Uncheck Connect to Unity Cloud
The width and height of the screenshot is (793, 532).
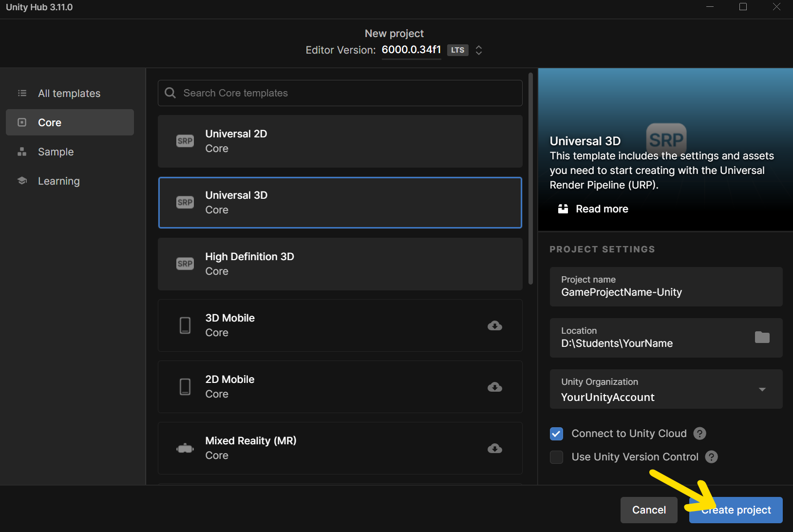click(x=556, y=434)
